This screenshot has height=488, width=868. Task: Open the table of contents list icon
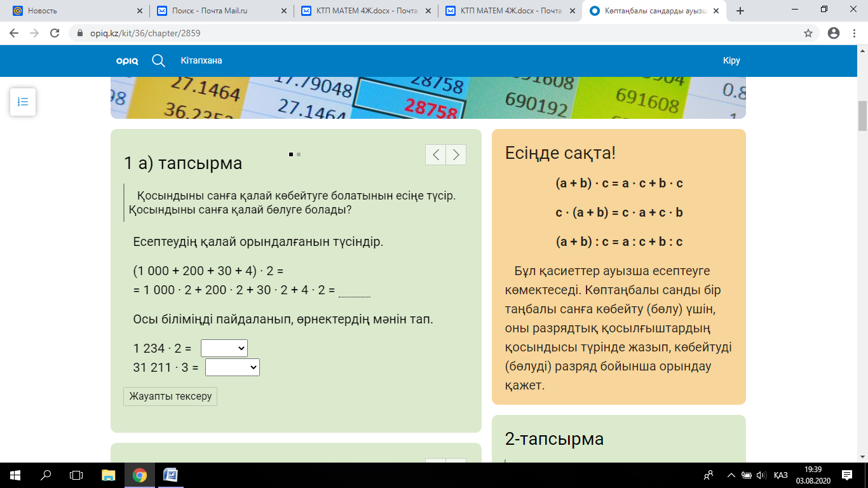[x=23, y=102]
